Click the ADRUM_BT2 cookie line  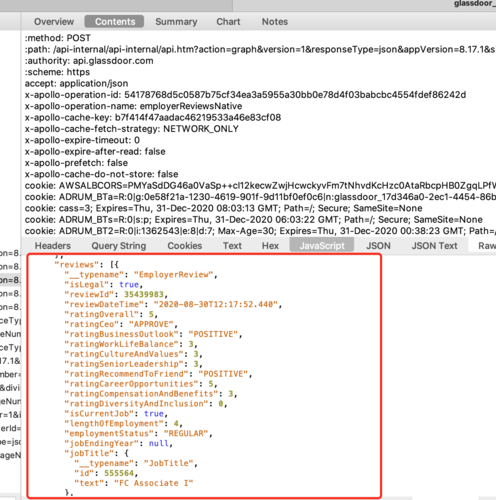(260, 231)
